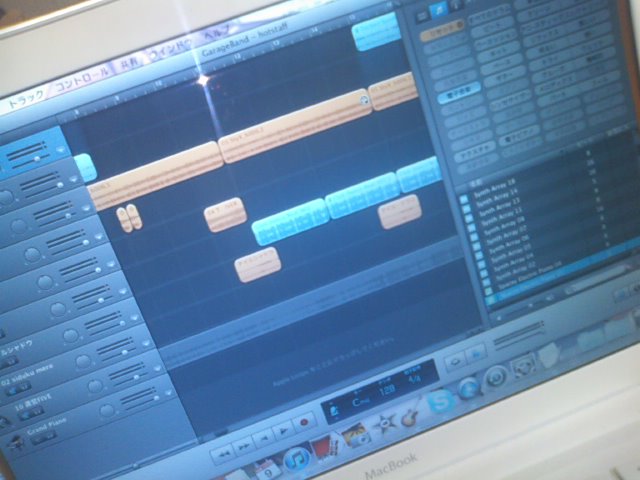Select loop Synth Array 02
Image resolution: width=640 pixels, height=480 pixels.
(x=514, y=273)
